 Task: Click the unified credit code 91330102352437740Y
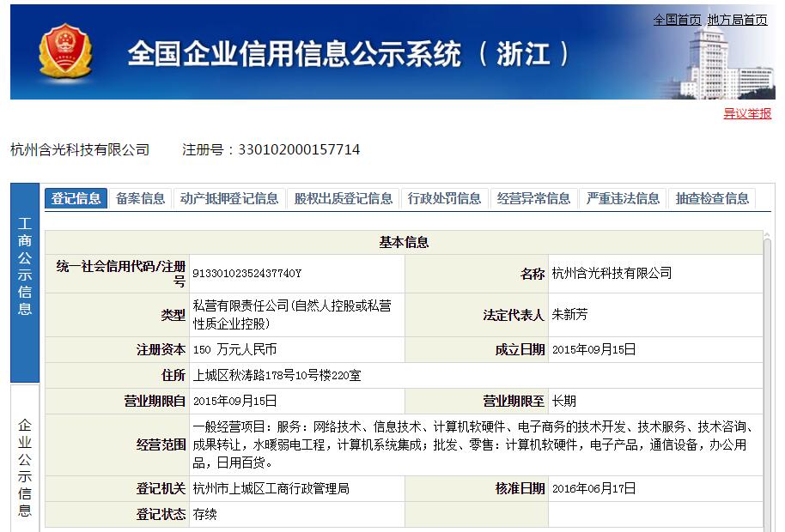click(x=247, y=274)
